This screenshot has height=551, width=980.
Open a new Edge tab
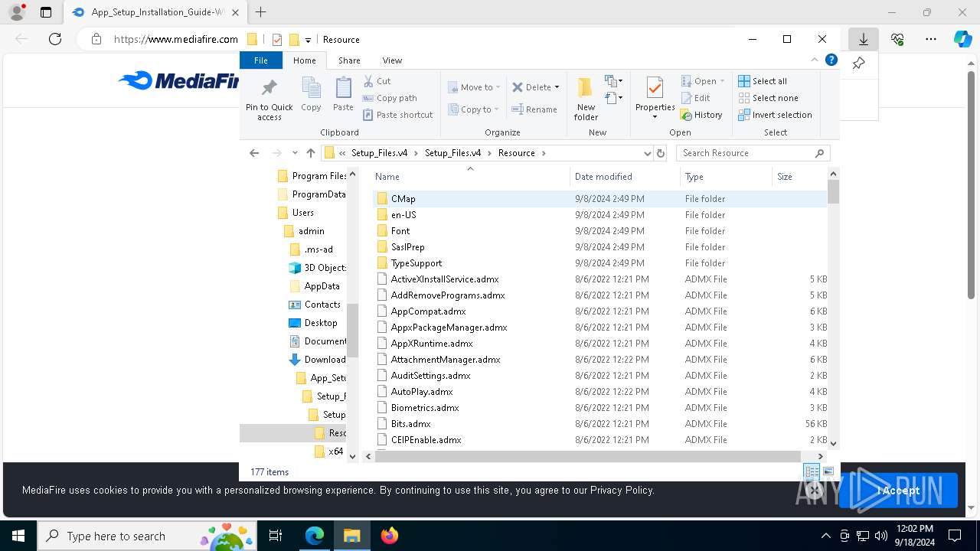tap(260, 12)
